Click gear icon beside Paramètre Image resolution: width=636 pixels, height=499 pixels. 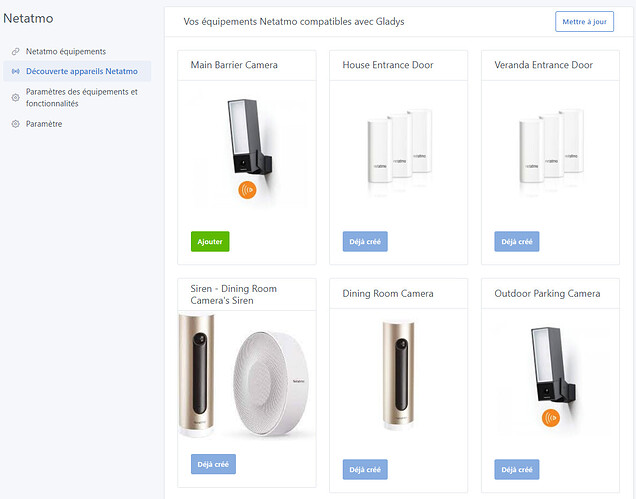click(x=15, y=124)
